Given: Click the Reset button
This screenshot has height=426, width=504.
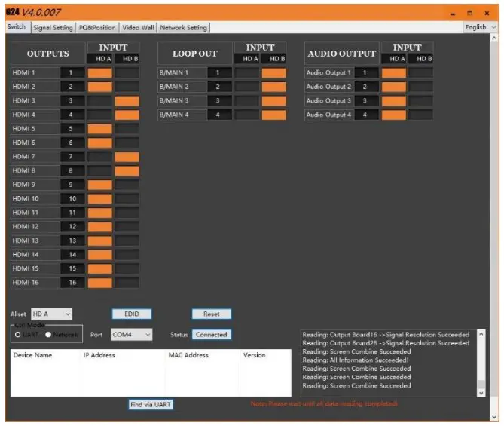Looking at the screenshot, I should coord(212,314).
